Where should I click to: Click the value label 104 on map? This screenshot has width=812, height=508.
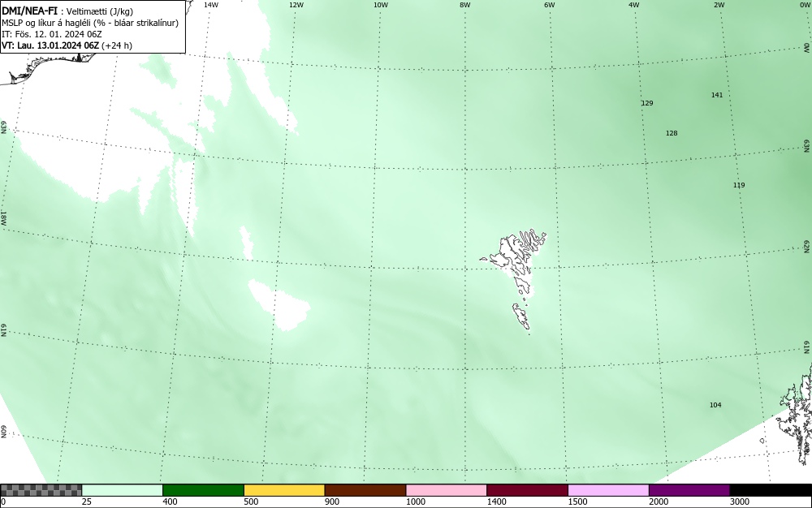tap(715, 405)
